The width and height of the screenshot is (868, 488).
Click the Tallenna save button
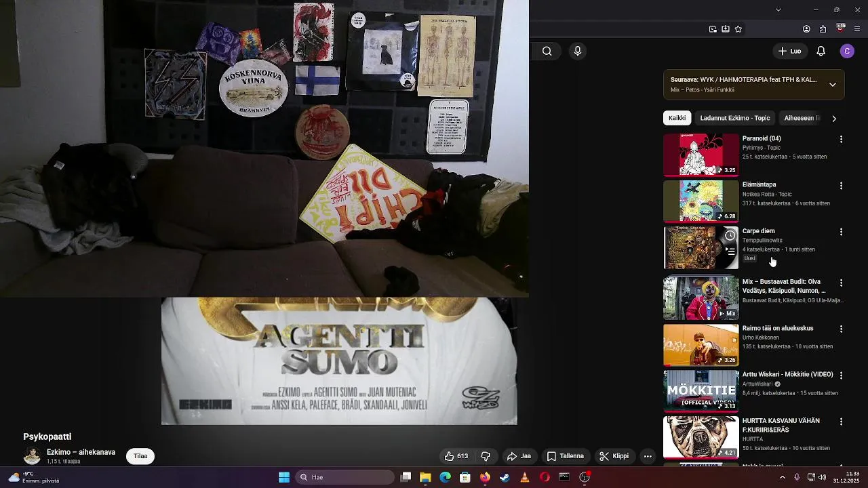point(566,456)
